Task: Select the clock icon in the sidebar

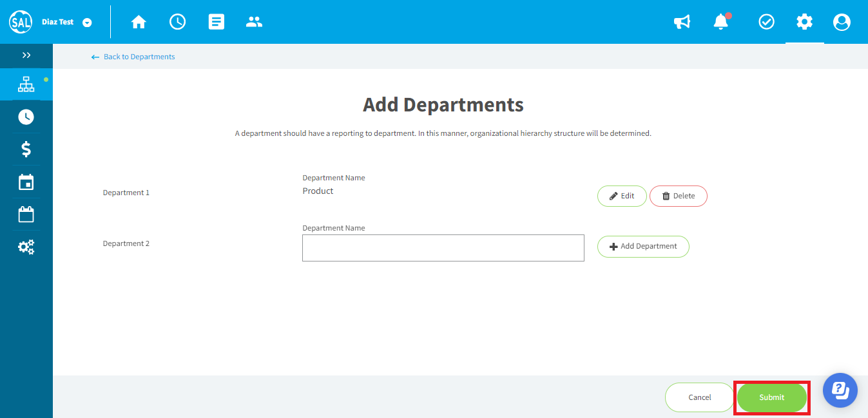Action: coord(26,117)
